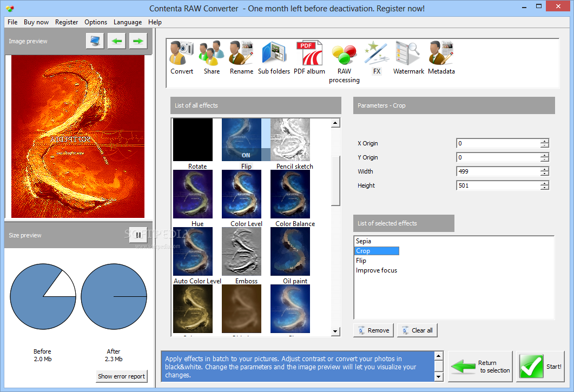Click Return to selection button
Image resolution: width=574 pixels, height=392 pixels.
[480, 367]
